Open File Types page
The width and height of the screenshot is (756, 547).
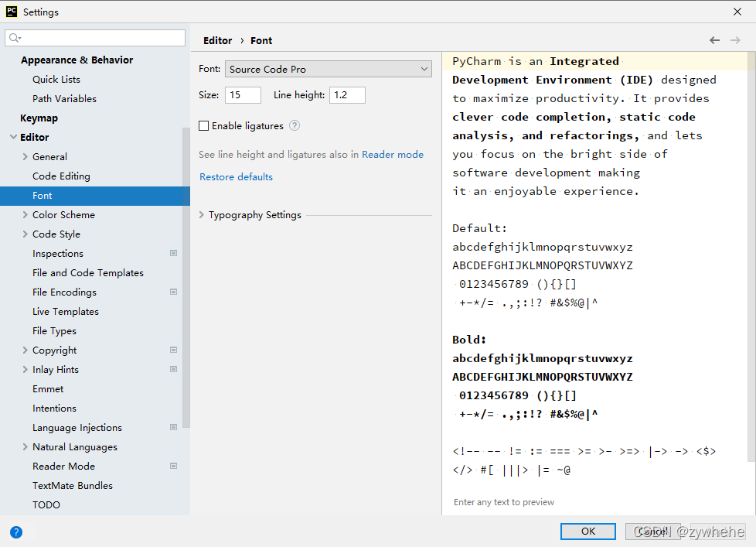coord(54,331)
